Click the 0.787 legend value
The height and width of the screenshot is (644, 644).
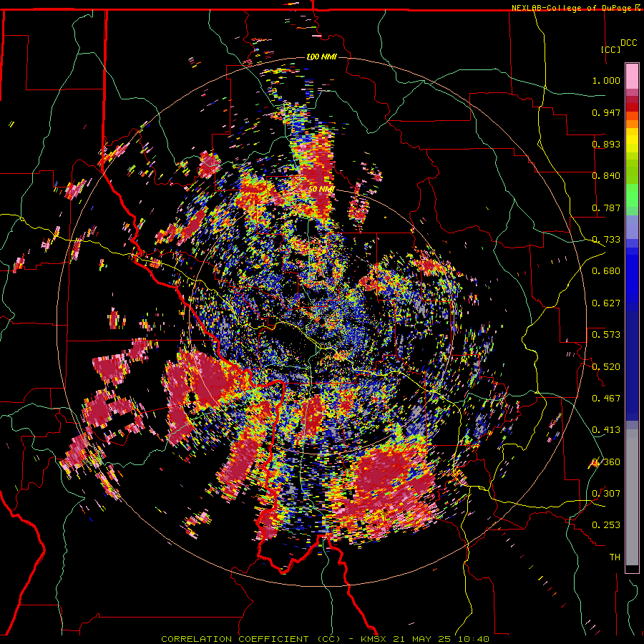click(x=606, y=208)
